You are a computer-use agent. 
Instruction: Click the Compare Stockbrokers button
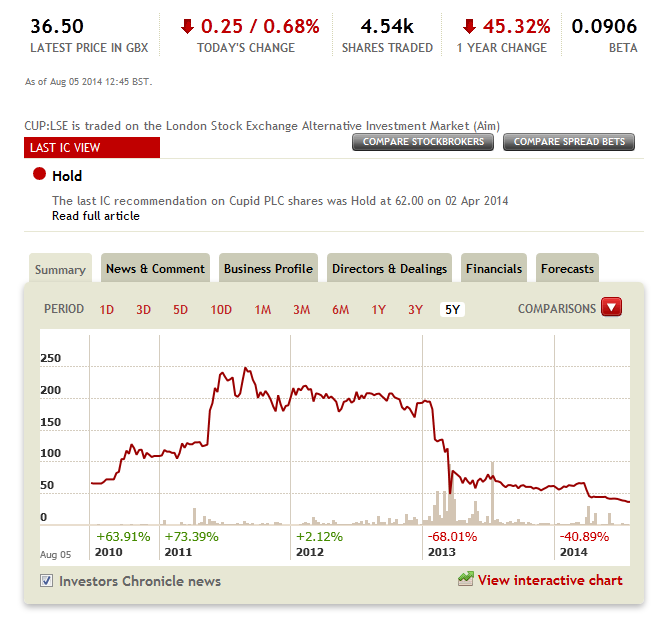pos(423,142)
